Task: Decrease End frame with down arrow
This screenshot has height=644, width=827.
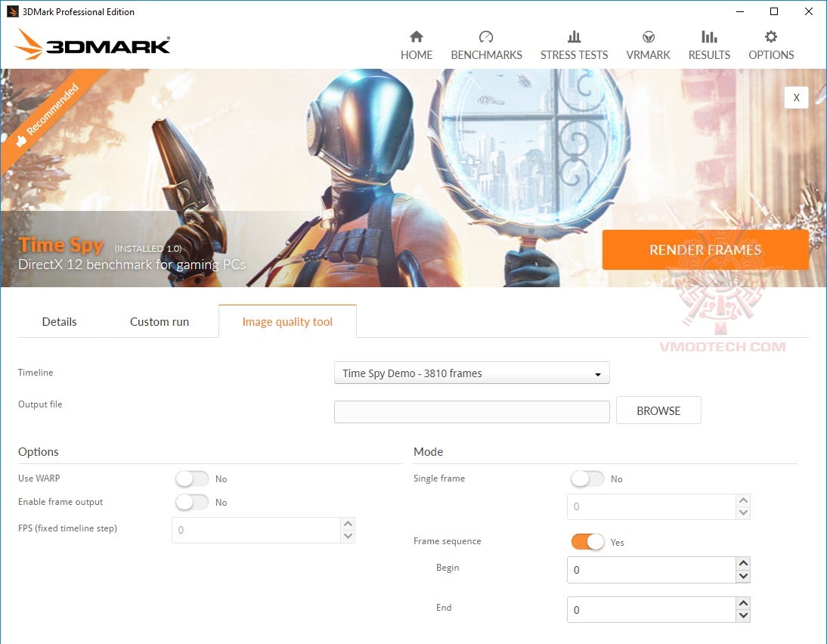Action: tap(743, 615)
